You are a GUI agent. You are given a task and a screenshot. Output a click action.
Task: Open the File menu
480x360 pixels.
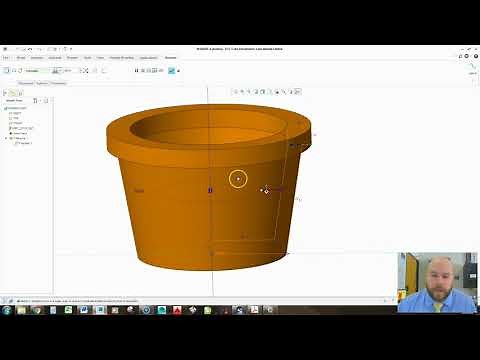pyautogui.click(x=6, y=58)
